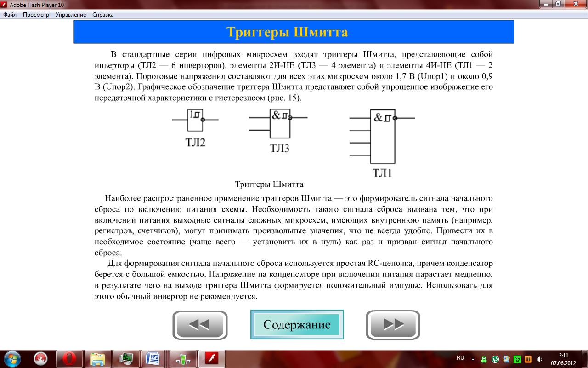This screenshot has height=368, width=588.
Task: Minimize the Flash Player window
Action: pyautogui.click(x=545, y=4)
